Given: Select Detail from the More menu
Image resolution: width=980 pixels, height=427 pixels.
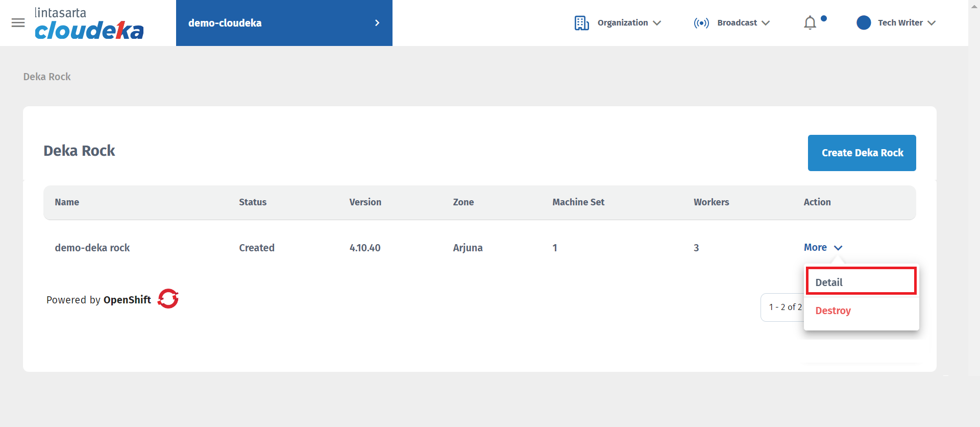Looking at the screenshot, I should pyautogui.click(x=861, y=282).
